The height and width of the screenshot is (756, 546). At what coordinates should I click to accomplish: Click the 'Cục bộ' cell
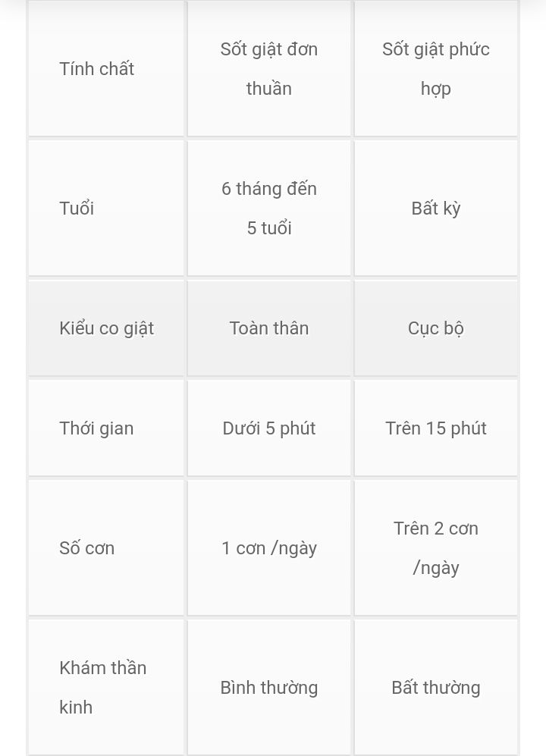pyautogui.click(x=436, y=328)
